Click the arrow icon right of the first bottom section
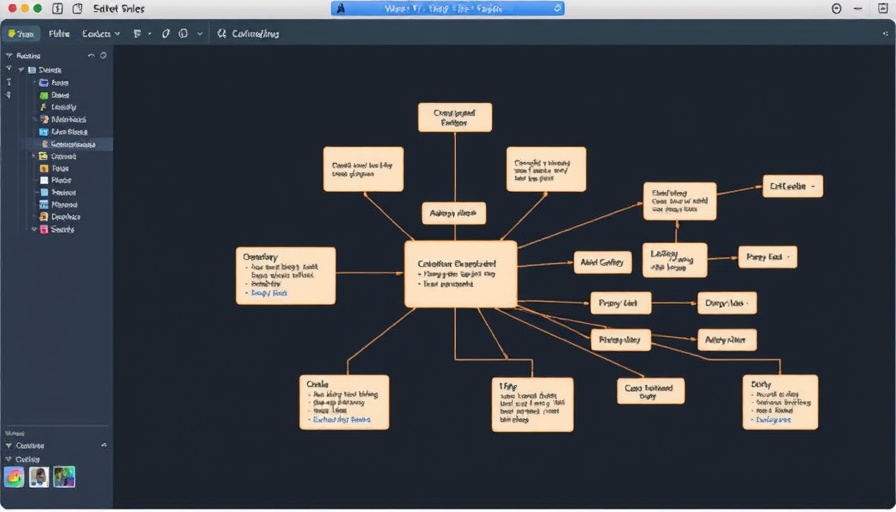896x512 pixels. click(103, 445)
